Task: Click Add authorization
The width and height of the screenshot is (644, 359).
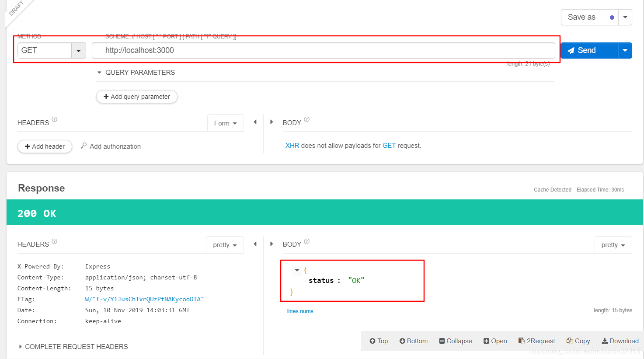Action: [111, 146]
